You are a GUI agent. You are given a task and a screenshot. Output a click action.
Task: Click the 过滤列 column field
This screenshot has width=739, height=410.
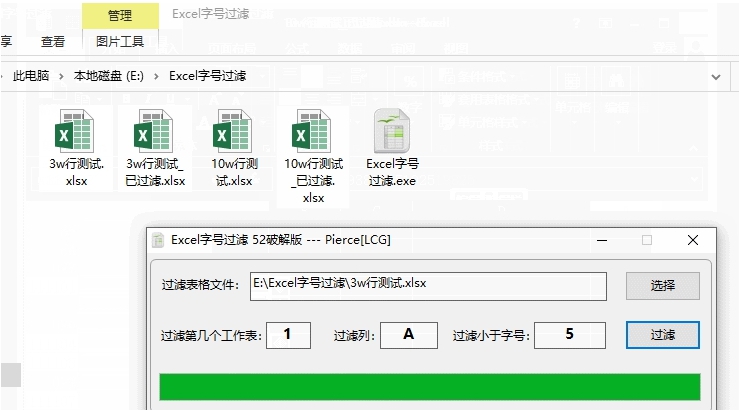coord(409,336)
